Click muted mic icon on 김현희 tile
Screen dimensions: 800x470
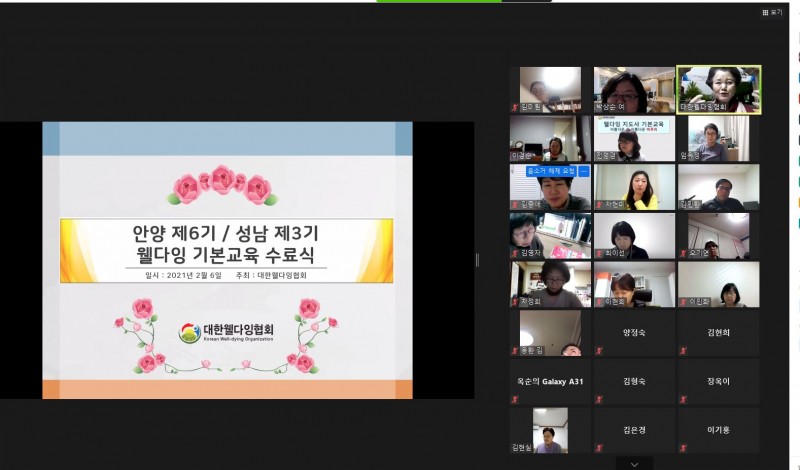pos(683,351)
